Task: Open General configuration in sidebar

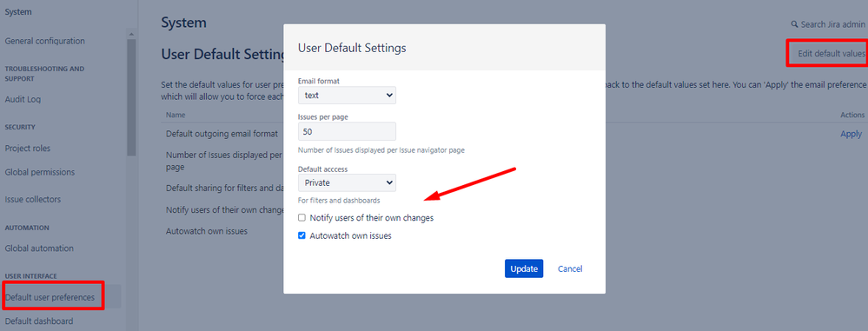Action: (45, 41)
